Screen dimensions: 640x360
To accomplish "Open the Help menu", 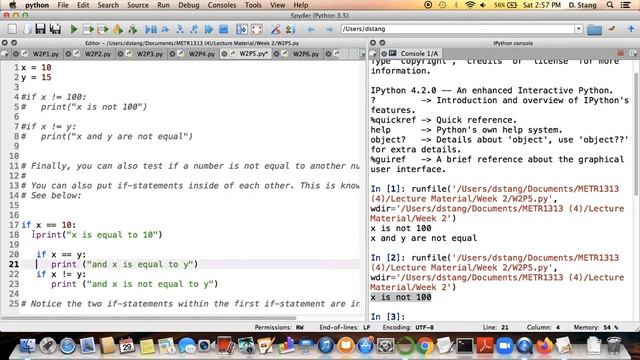I will [x=300, y=5].
